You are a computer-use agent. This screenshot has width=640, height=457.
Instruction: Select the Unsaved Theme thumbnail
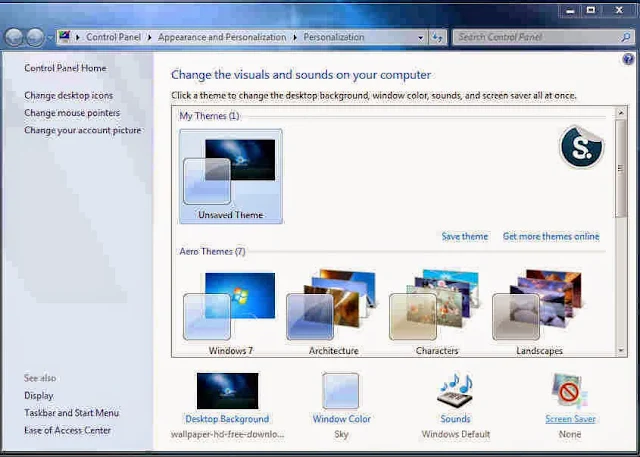[231, 176]
